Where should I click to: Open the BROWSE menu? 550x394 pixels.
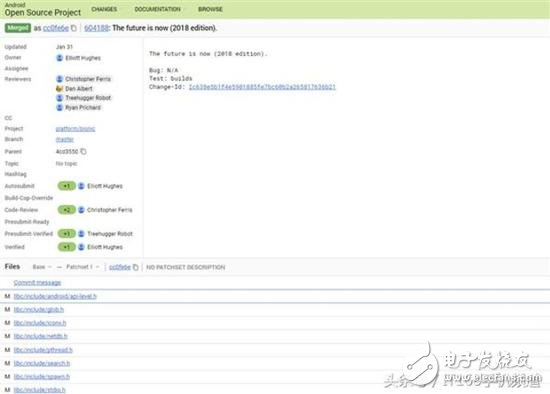(210, 9)
